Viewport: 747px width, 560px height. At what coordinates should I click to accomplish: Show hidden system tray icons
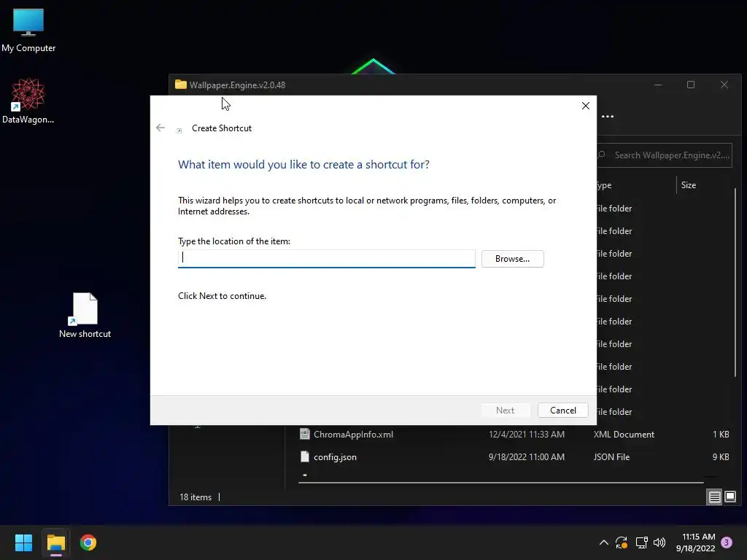603,542
